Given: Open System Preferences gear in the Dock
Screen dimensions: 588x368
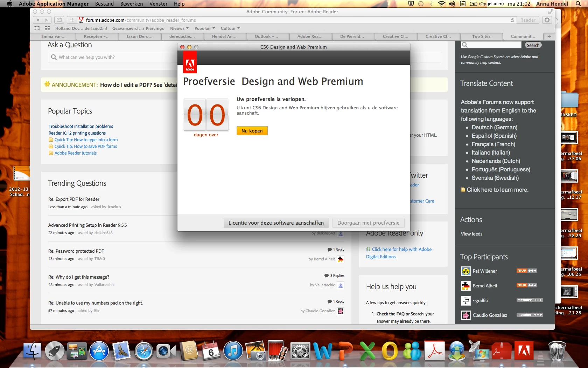Looking at the screenshot, I should (x=300, y=351).
